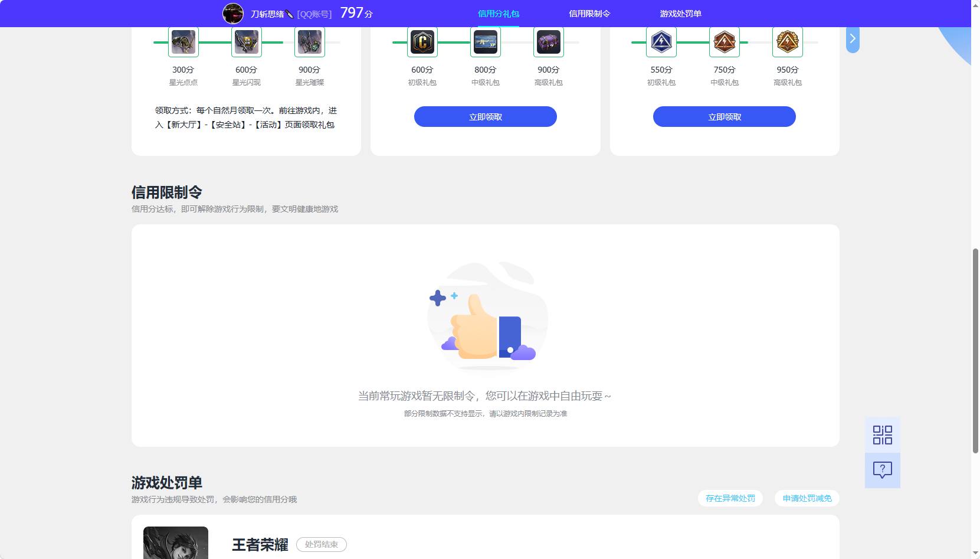Screen dimensions: 980x559
Task: Select the 900分 高级礼包 purple crate icon
Action: tap(549, 42)
